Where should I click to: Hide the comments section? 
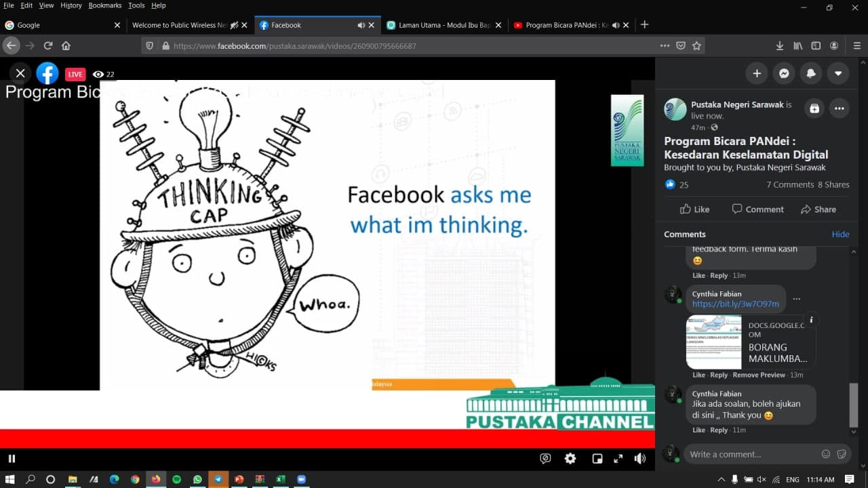pos(840,234)
